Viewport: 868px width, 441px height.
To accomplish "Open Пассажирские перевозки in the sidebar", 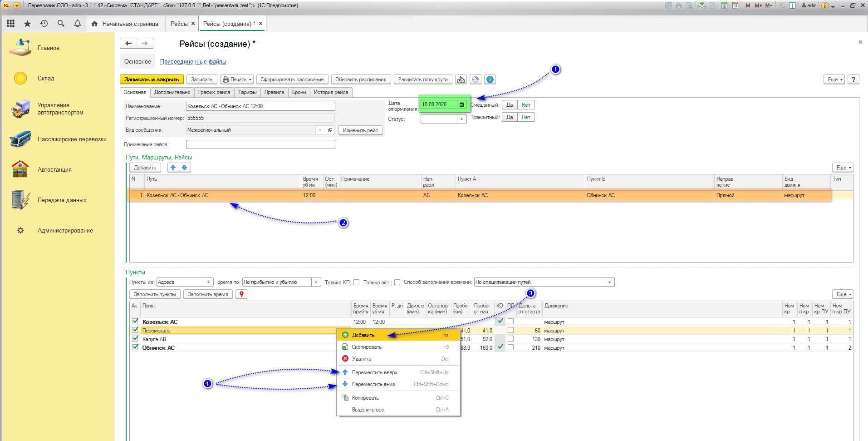I will 72,139.
